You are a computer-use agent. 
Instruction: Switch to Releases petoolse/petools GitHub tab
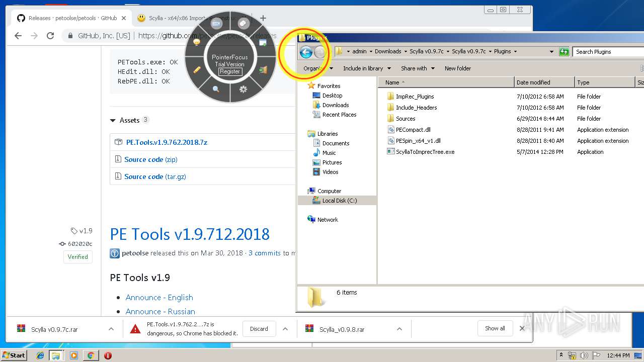pos(72,18)
